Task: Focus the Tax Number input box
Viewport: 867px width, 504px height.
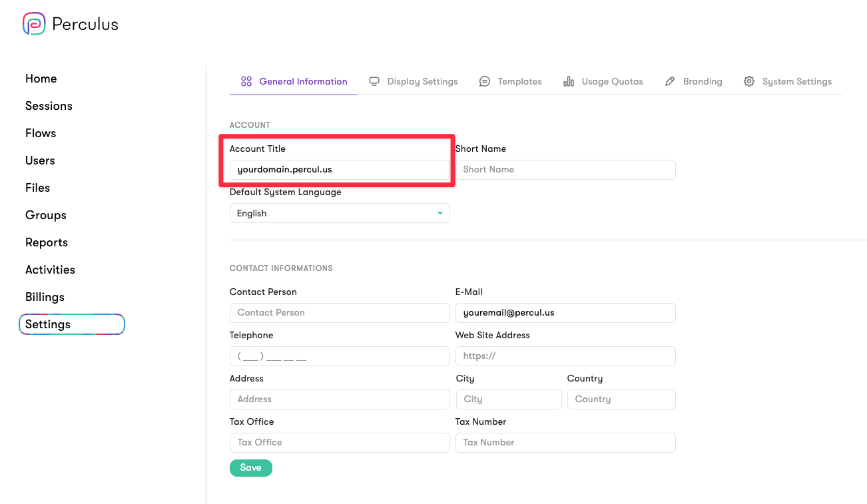Action: (565, 443)
